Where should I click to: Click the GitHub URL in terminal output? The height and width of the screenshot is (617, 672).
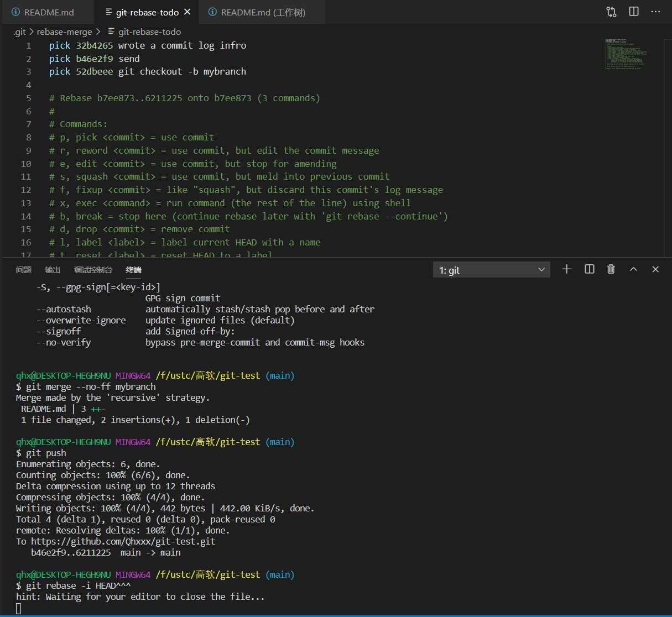pos(123,541)
